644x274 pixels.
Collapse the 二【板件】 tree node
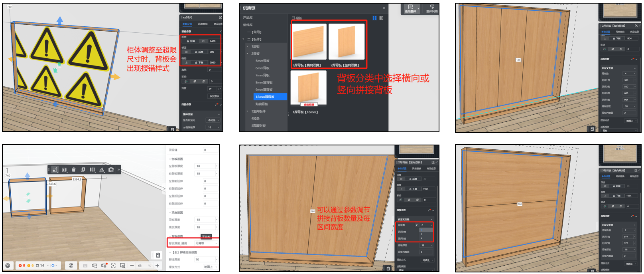[x=244, y=39]
